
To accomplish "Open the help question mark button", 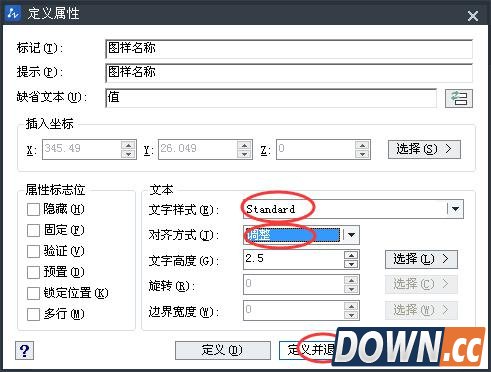I will tap(24, 351).
